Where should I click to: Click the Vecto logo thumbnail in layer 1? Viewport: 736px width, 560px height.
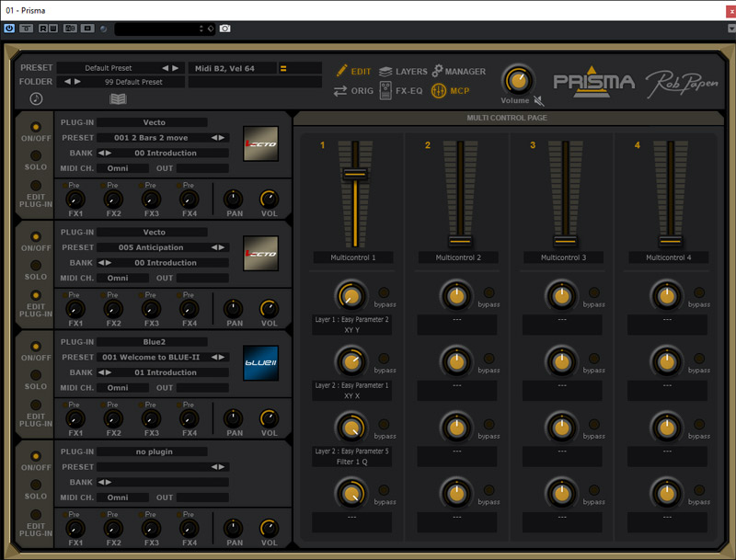(260, 143)
